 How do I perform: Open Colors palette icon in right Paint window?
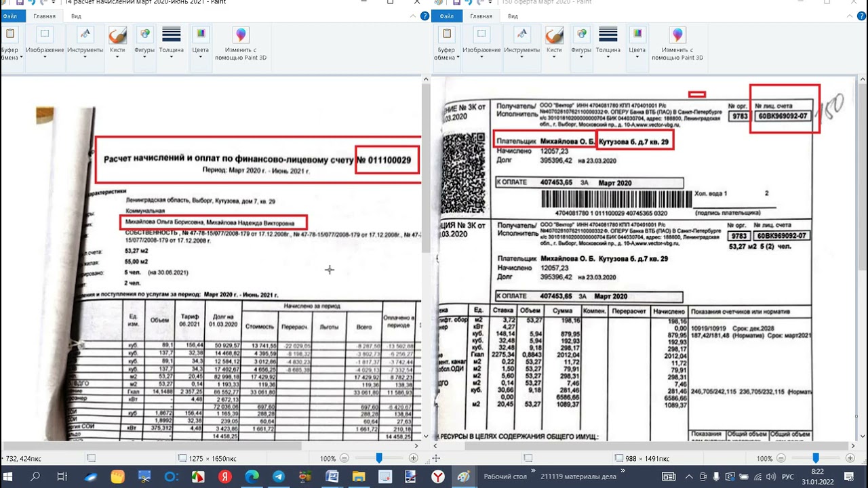tap(637, 34)
